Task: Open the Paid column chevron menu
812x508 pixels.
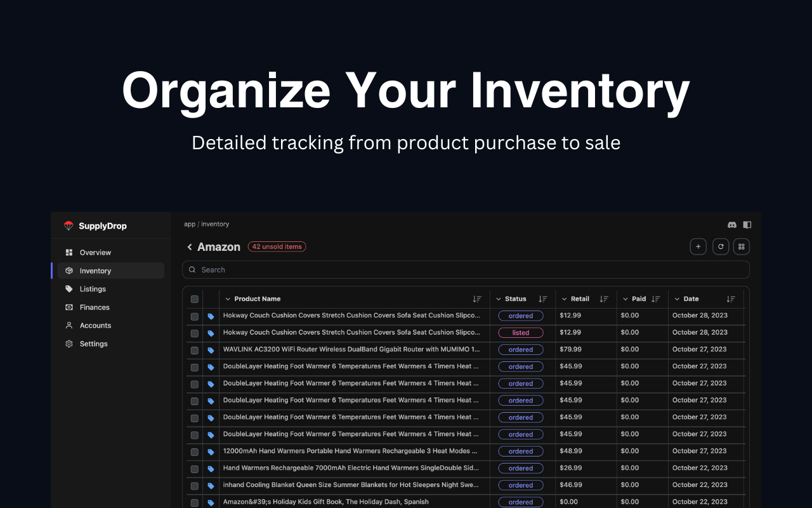Action: (x=625, y=299)
